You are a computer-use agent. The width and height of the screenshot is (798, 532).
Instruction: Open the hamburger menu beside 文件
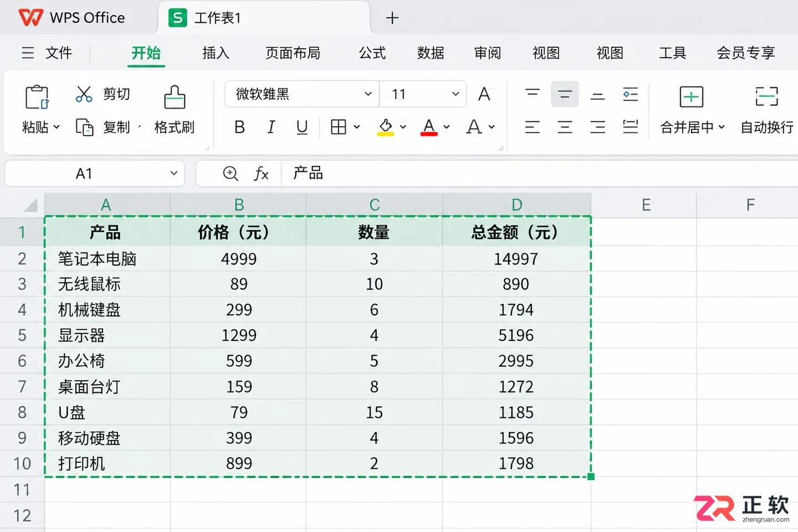click(28, 53)
